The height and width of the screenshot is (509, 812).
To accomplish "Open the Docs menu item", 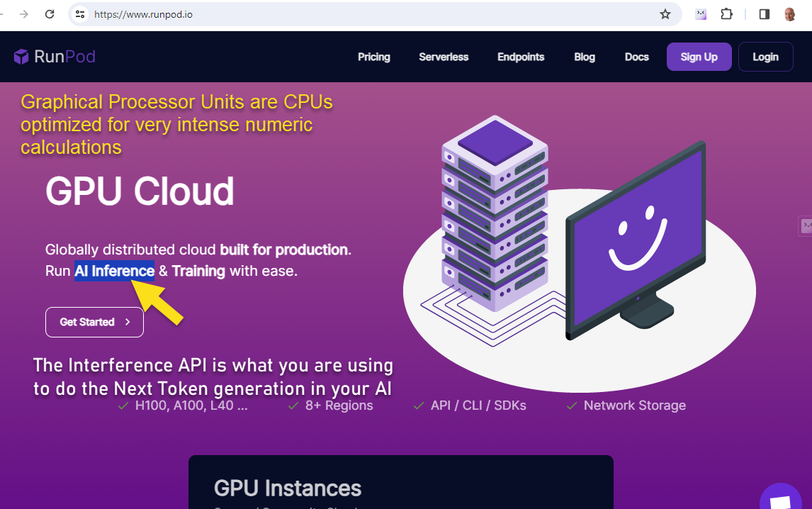I will point(637,57).
